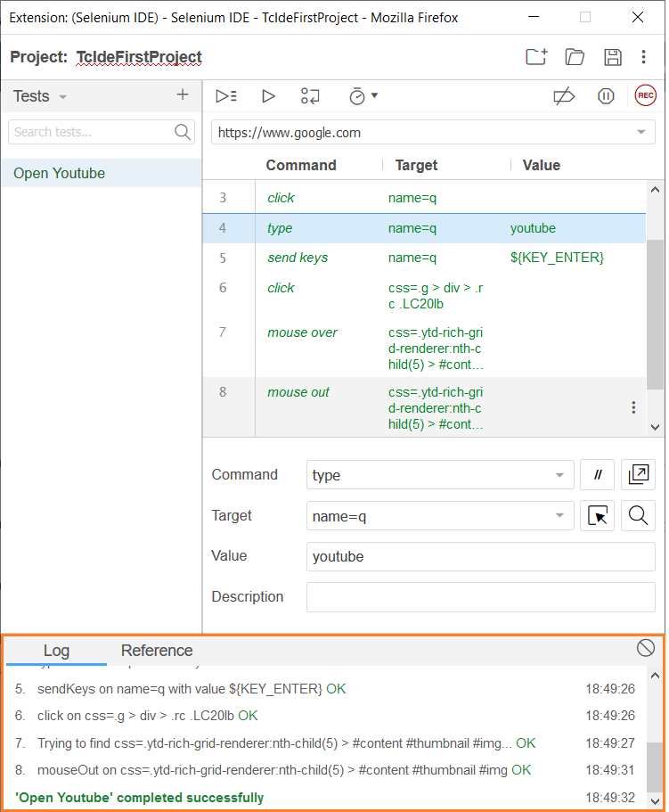Toggle disable breakpoints
Viewport: 669px width, 812px height.
tap(564, 95)
